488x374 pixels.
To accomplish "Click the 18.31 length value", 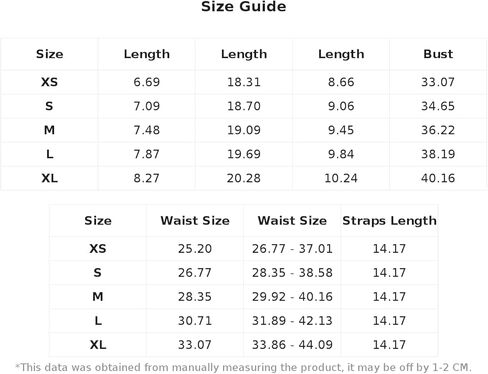I will point(244,82).
